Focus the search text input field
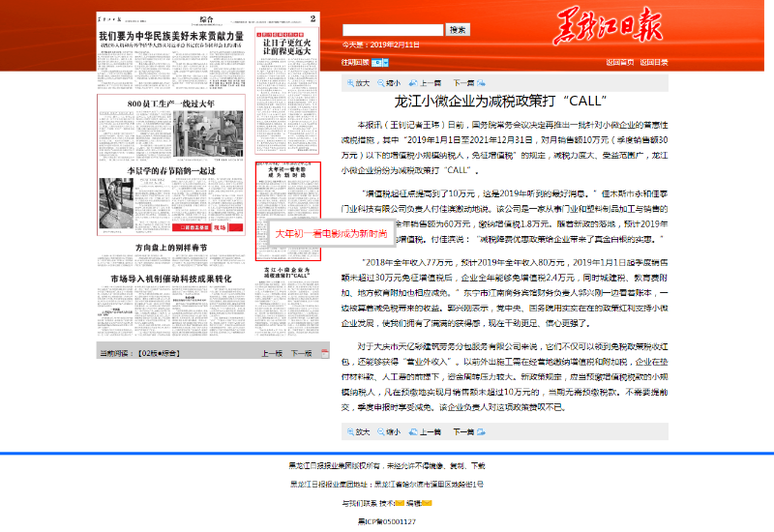This screenshot has width=774, height=532. pyautogui.click(x=392, y=30)
